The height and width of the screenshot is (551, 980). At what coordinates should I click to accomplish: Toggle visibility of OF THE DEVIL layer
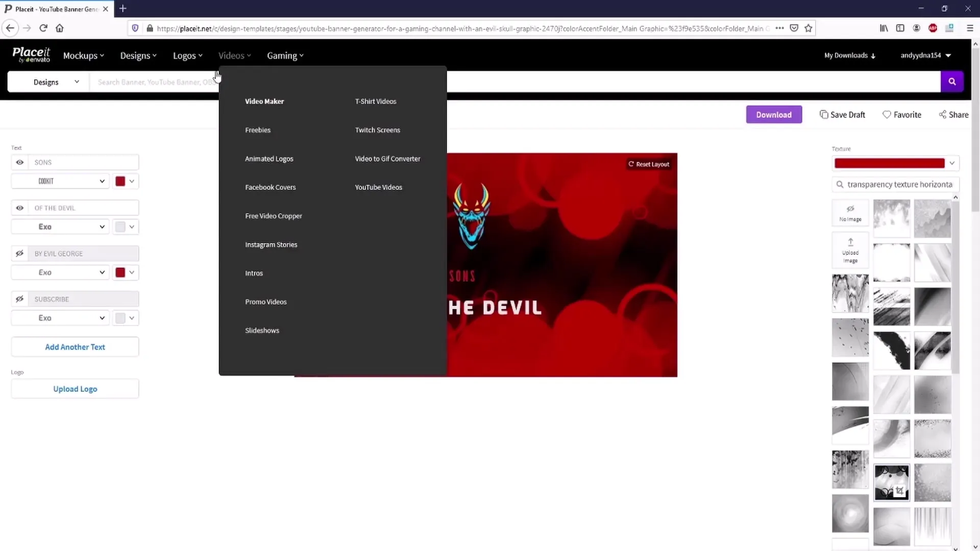[x=19, y=207]
